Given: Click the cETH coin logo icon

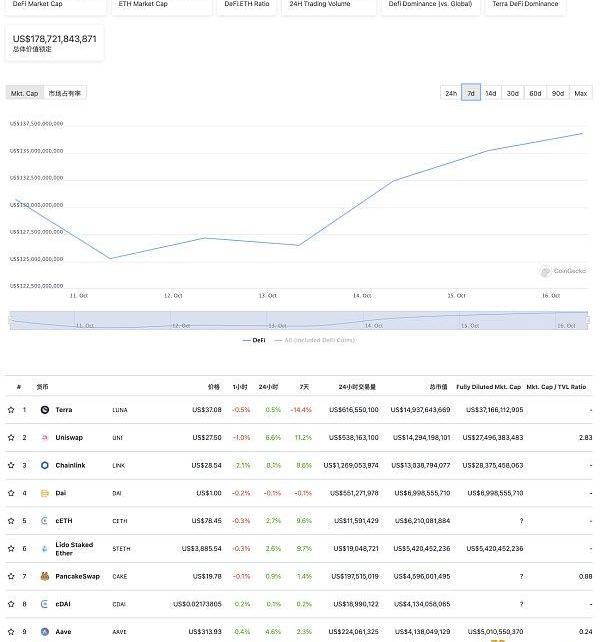Looking at the screenshot, I should (x=45, y=520).
